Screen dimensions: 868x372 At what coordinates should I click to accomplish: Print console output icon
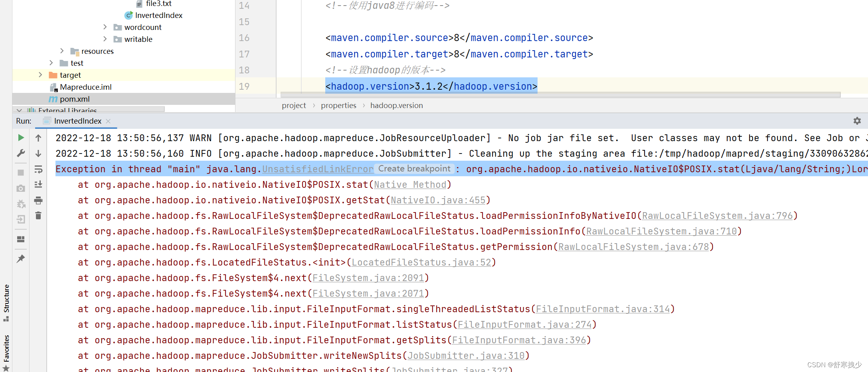tap(38, 200)
